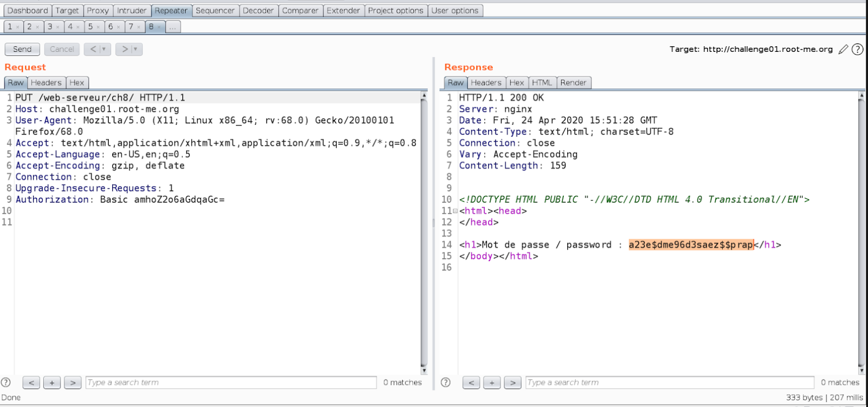
Task: Open search options plus icon under Response
Action: pos(492,382)
